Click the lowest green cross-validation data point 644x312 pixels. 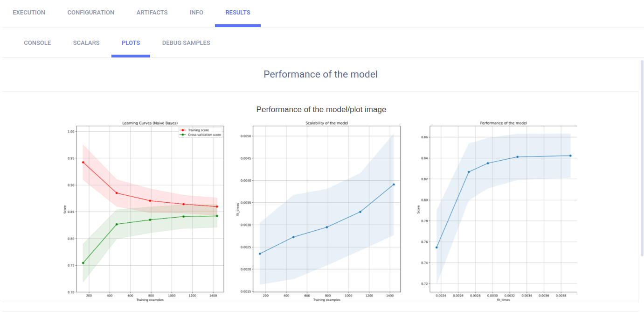coord(83,263)
